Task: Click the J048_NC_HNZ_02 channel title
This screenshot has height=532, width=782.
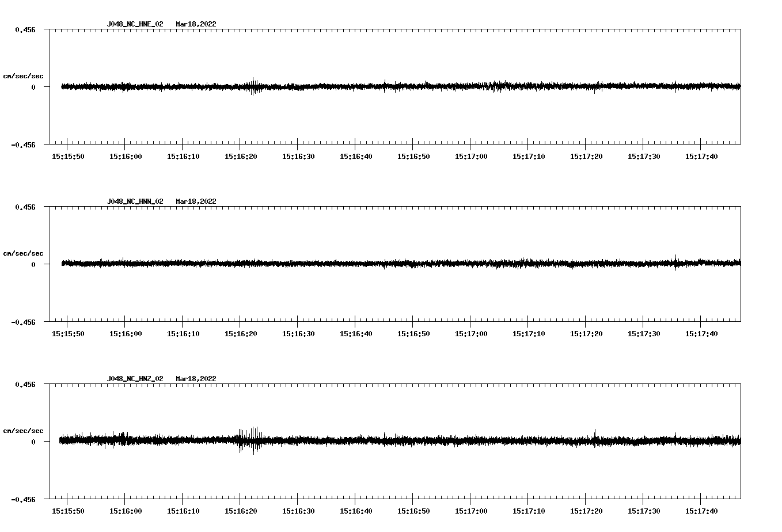Action: (x=135, y=379)
